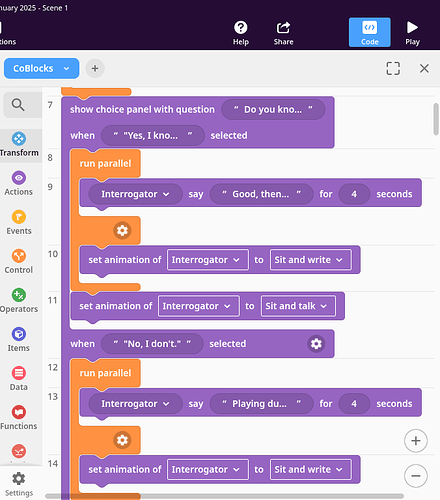Add a new script tab with plus
This screenshot has height=500, width=440.
(95, 68)
